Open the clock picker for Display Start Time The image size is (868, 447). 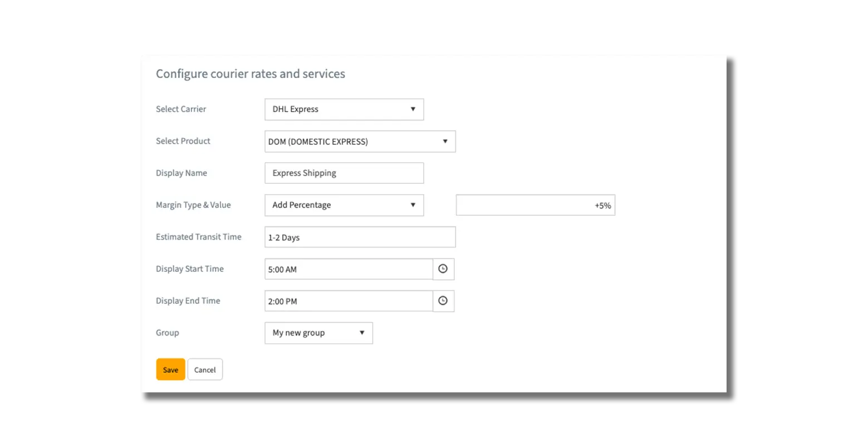click(443, 269)
